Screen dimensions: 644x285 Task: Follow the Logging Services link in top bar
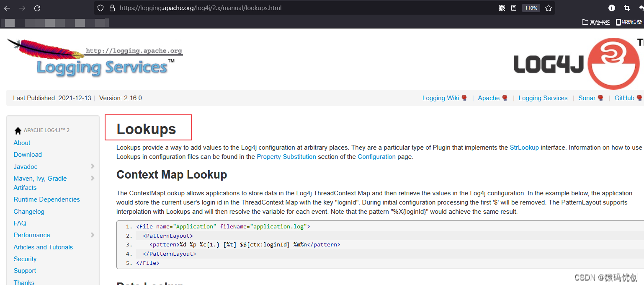coord(543,98)
